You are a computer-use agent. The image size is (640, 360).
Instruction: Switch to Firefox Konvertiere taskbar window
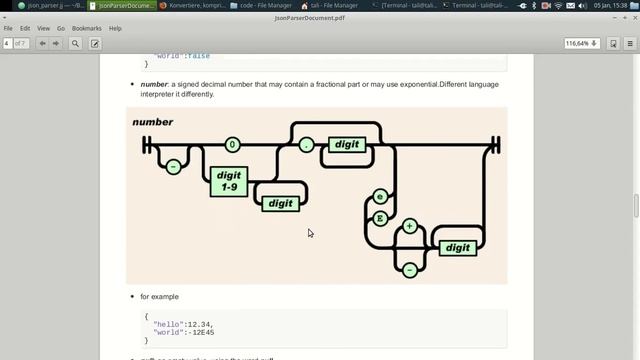click(x=193, y=5)
